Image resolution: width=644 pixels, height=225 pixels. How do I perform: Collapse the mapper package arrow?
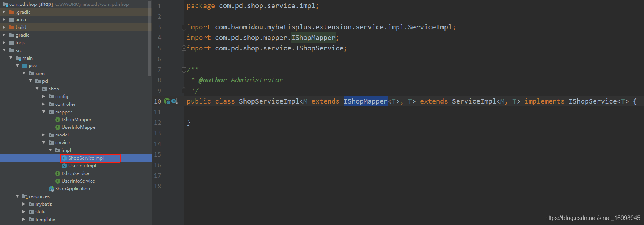pos(43,112)
